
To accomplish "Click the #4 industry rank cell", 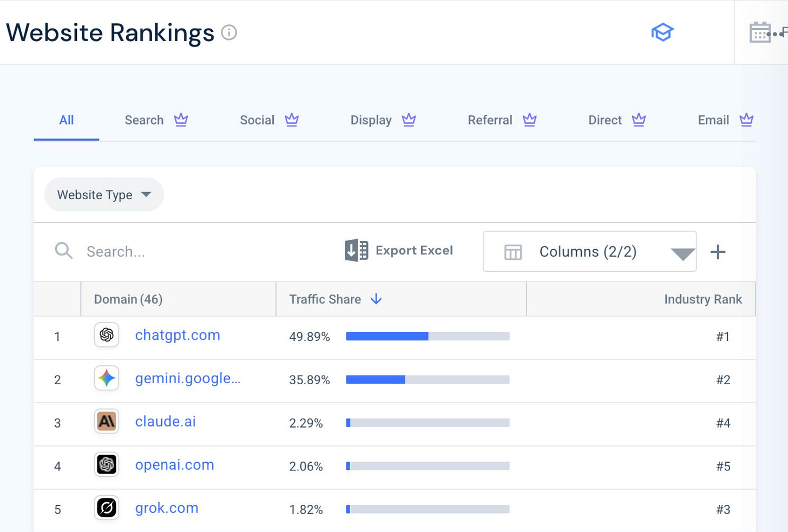I will coord(723,423).
